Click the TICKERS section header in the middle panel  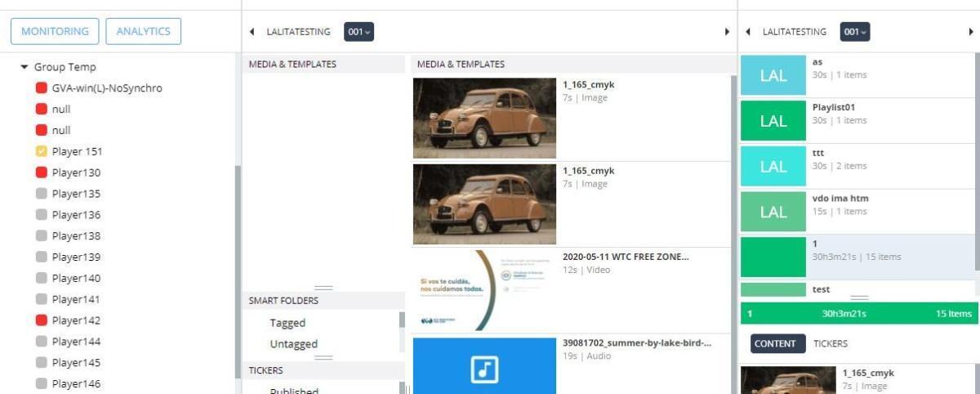pos(323,370)
